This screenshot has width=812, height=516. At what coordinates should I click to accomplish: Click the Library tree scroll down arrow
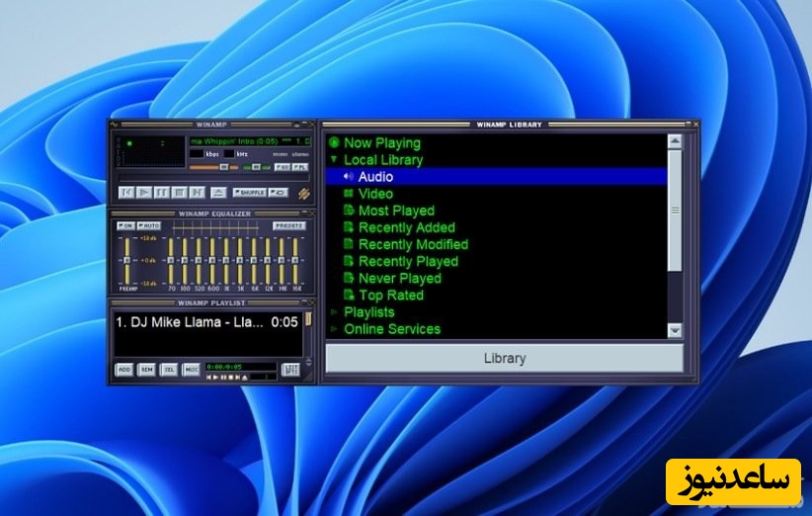point(675,330)
